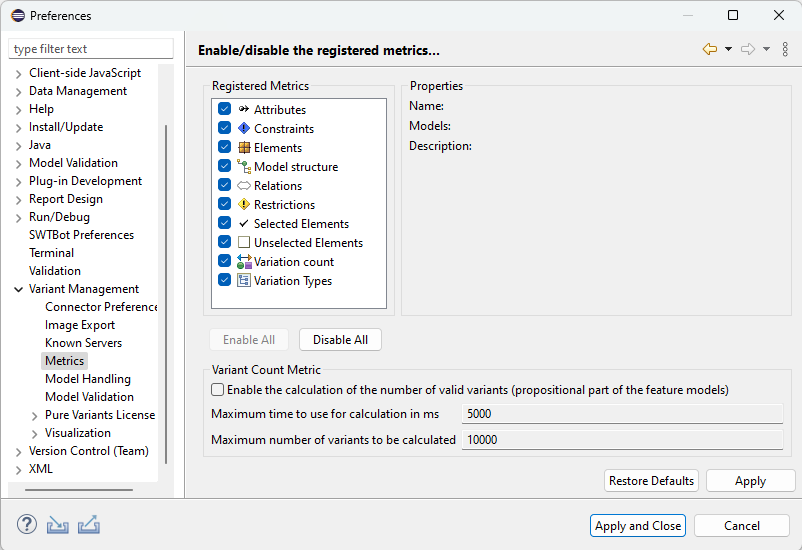Open the three-dot view menu icon

pyautogui.click(x=785, y=50)
